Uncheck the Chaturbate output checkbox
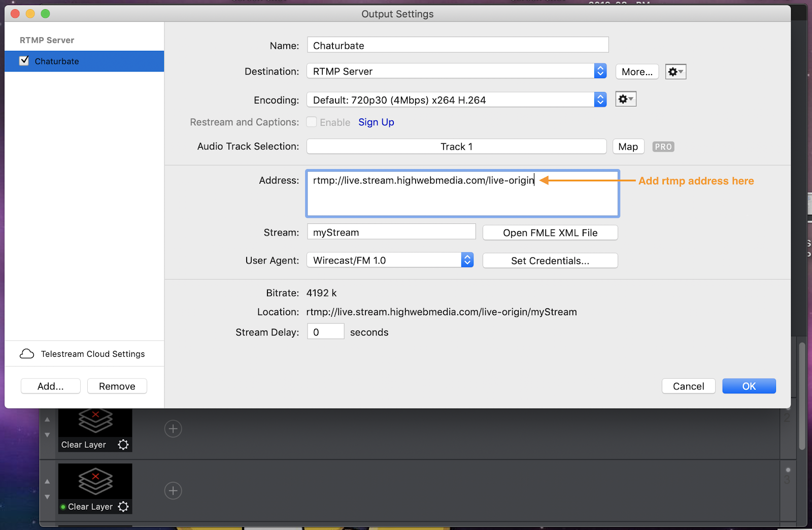812x530 pixels. point(24,61)
